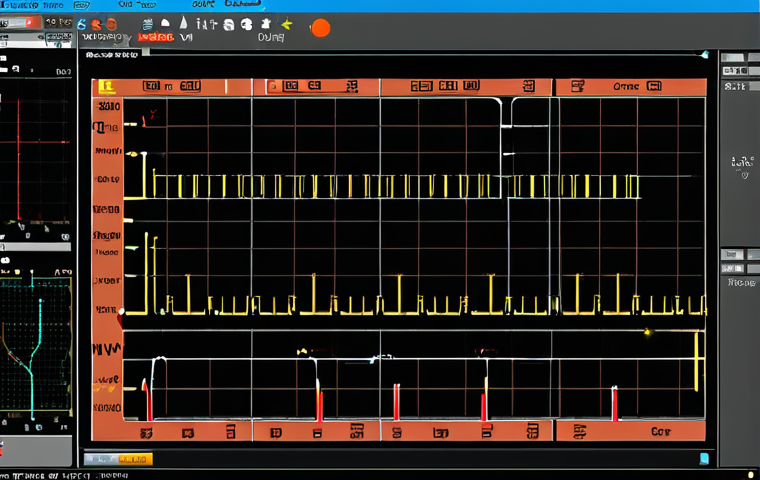Click the heart-shaped icon in right panel
The image size is (760, 480).
pyautogui.click(x=745, y=176)
